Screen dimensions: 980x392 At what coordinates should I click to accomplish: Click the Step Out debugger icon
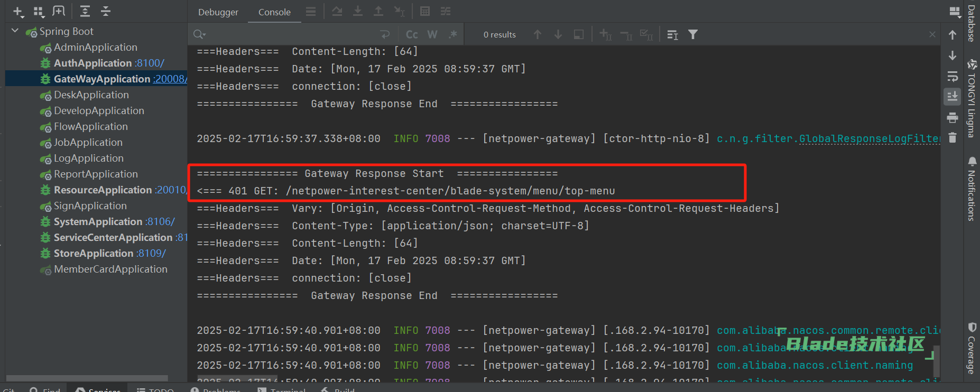click(378, 11)
